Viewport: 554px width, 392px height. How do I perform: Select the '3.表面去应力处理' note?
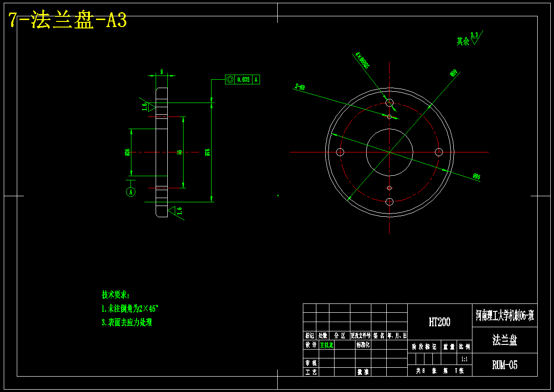coord(127,323)
